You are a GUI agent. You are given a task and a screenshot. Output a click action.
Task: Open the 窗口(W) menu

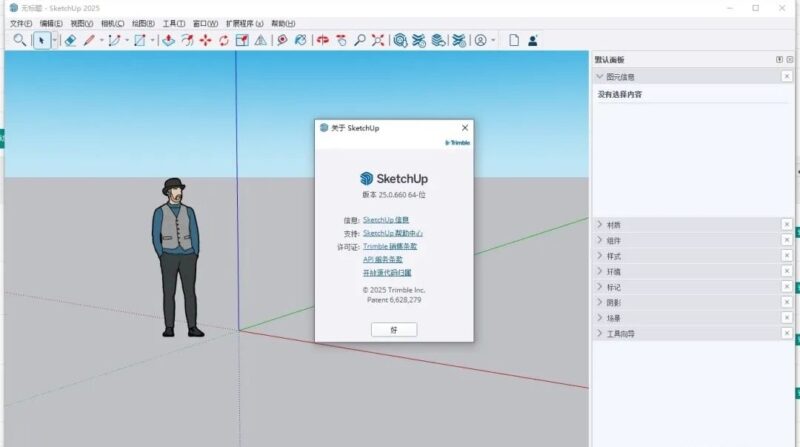tap(205, 23)
